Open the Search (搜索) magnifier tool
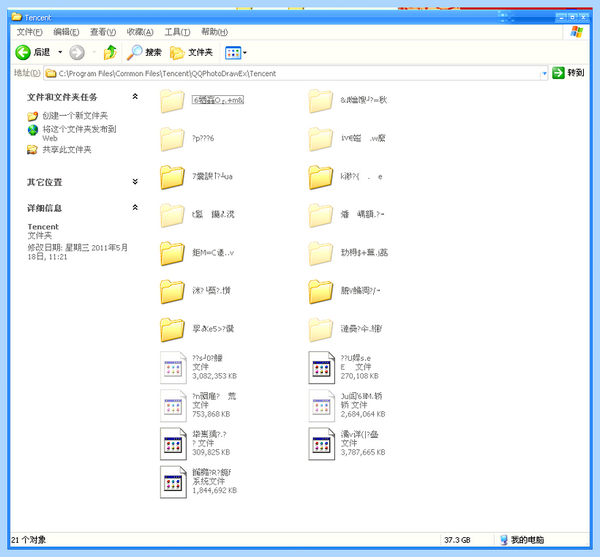Image resolution: width=600 pixels, height=557 pixels. 144,52
